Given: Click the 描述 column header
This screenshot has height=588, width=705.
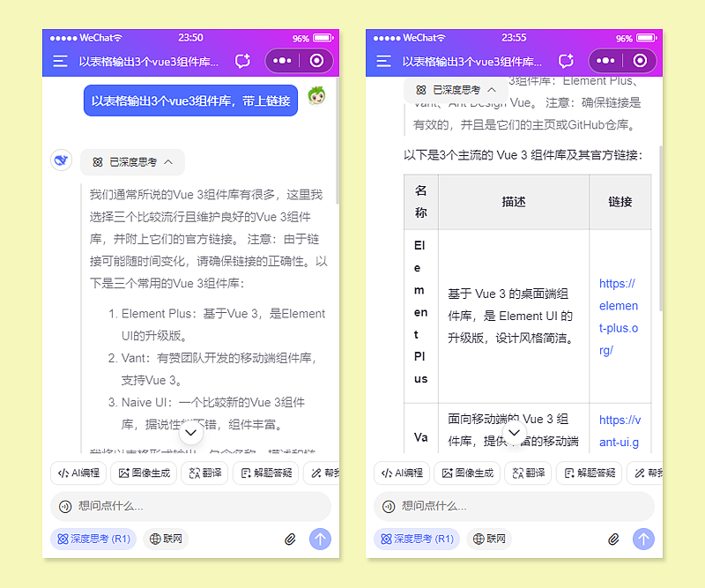Looking at the screenshot, I should [514, 202].
